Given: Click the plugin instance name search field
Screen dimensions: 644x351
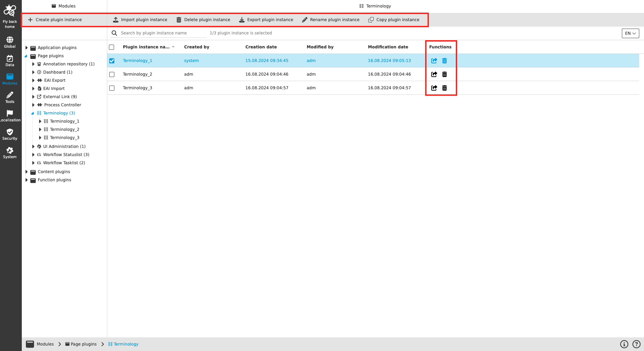Looking at the screenshot, I should 157,33.
